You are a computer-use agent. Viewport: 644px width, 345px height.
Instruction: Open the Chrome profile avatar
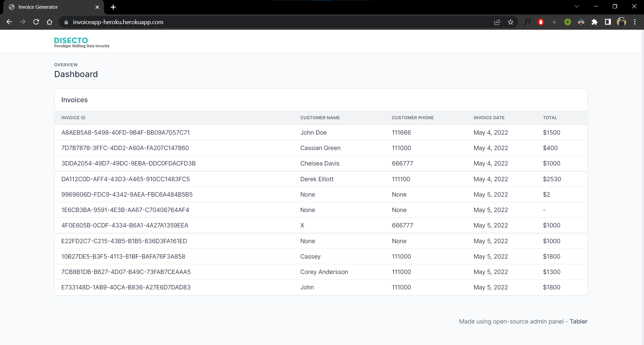coord(622,22)
